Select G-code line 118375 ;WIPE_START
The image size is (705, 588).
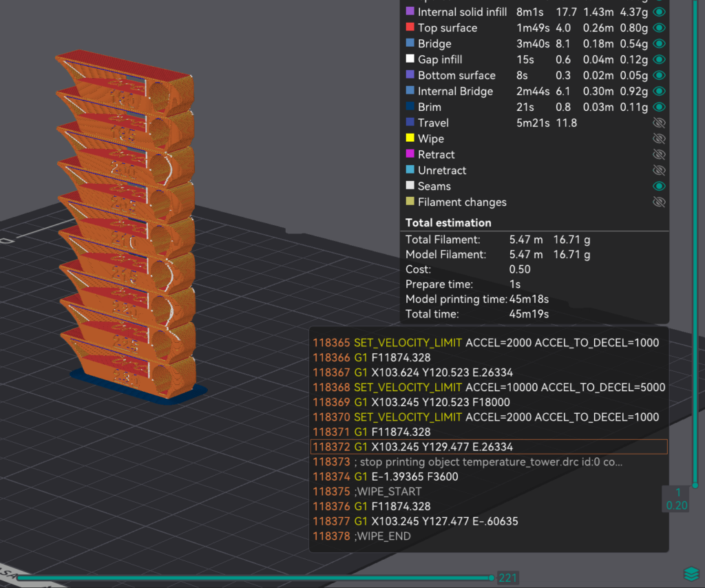489,492
